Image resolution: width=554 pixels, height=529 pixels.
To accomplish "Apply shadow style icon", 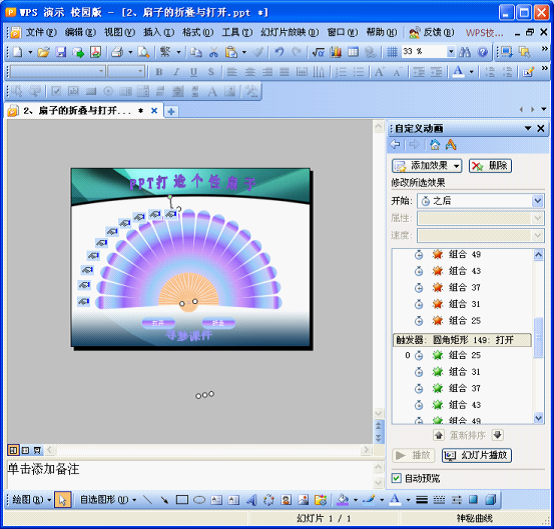I will 473,500.
